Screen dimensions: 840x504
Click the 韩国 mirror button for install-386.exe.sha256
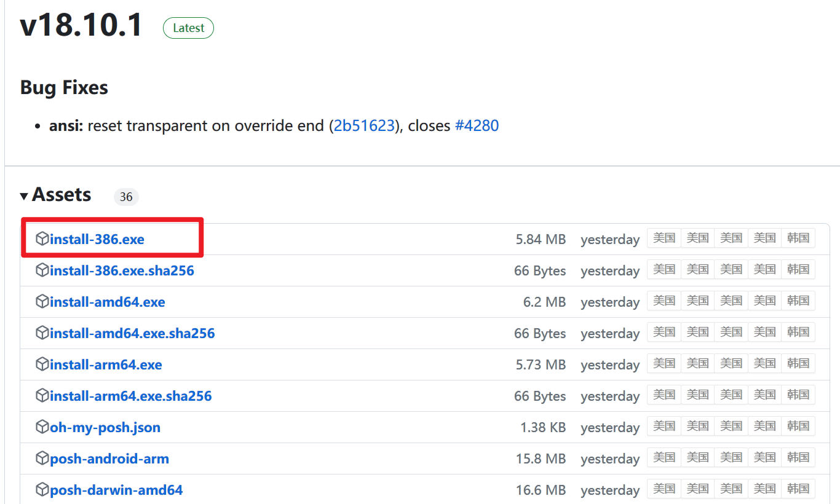click(x=798, y=269)
